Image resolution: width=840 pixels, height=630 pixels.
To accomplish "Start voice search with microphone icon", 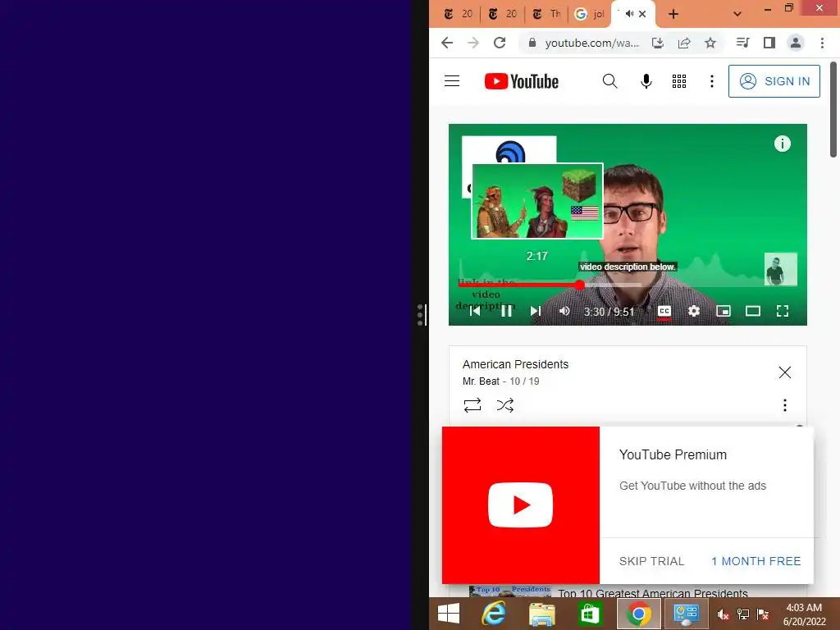I will point(646,81).
